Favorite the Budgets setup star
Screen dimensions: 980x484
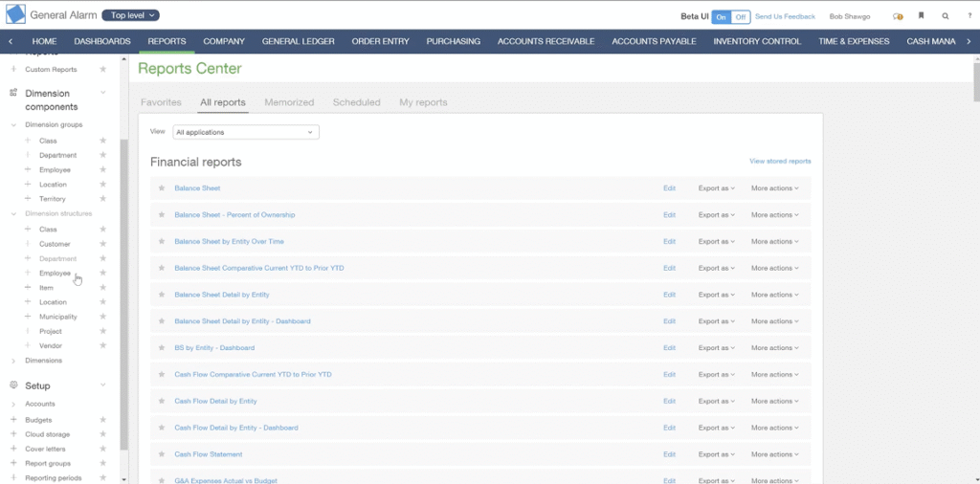pyautogui.click(x=103, y=420)
